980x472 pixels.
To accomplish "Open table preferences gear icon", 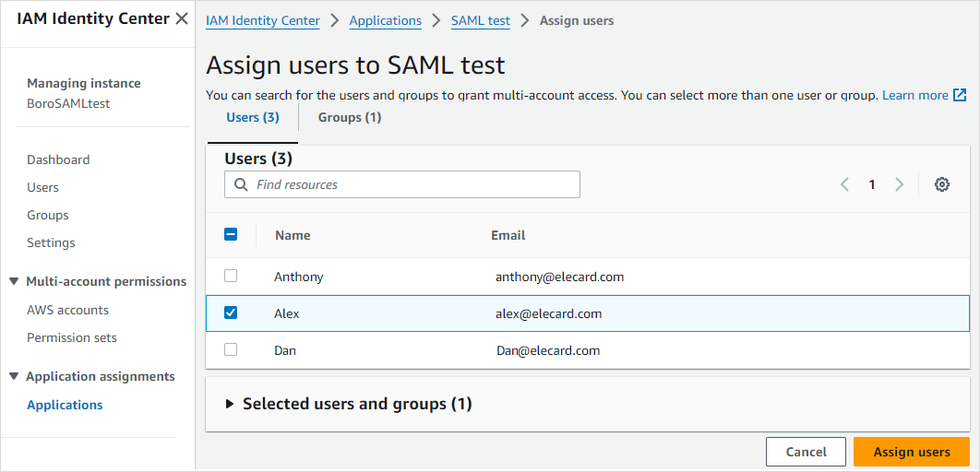I will click(941, 184).
